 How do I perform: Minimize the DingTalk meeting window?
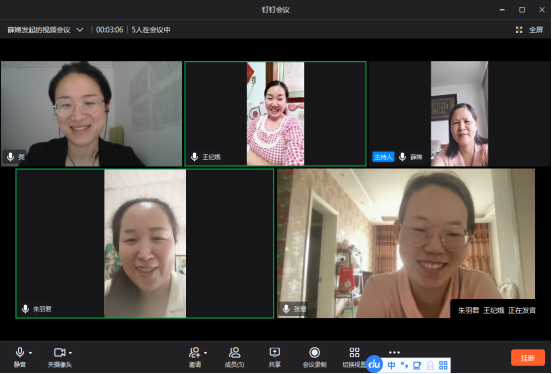pos(502,10)
